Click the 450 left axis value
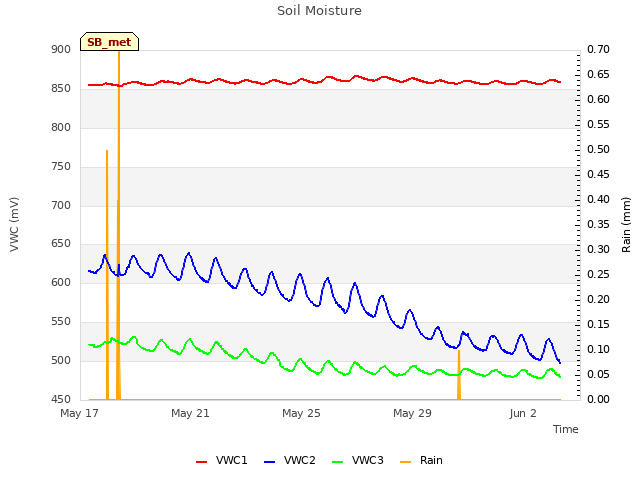Screen dimensions: 640x480 (x=61, y=399)
